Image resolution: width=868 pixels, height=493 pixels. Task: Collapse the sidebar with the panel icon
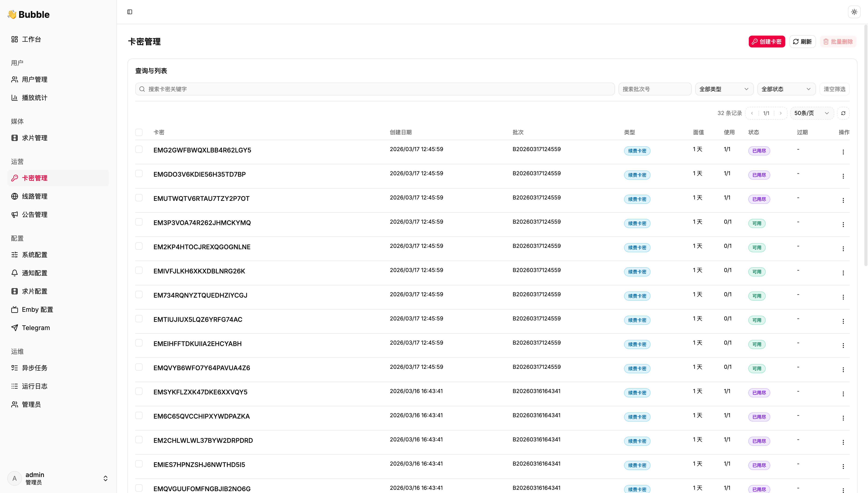tap(130, 12)
